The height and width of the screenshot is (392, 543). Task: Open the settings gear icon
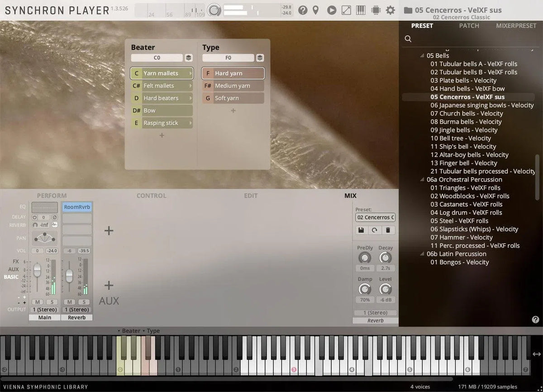point(390,9)
